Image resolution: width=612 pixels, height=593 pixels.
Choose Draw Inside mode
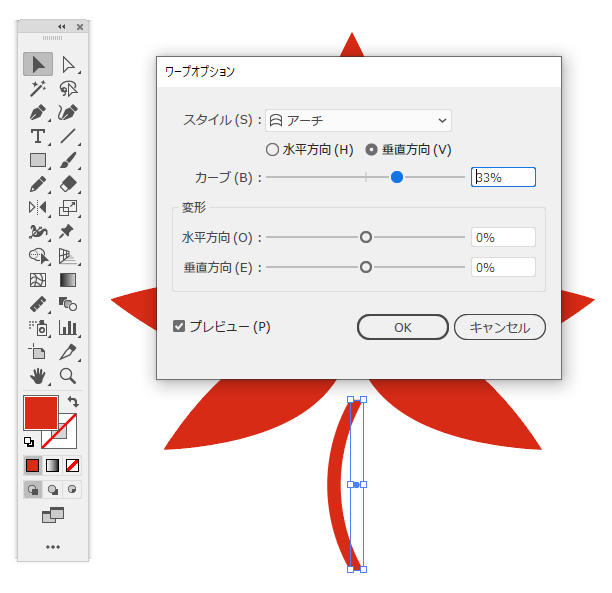click(x=72, y=490)
